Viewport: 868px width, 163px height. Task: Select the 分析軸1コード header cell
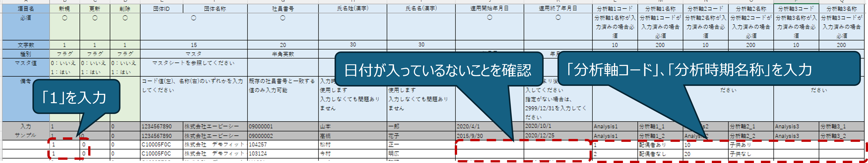click(x=615, y=9)
